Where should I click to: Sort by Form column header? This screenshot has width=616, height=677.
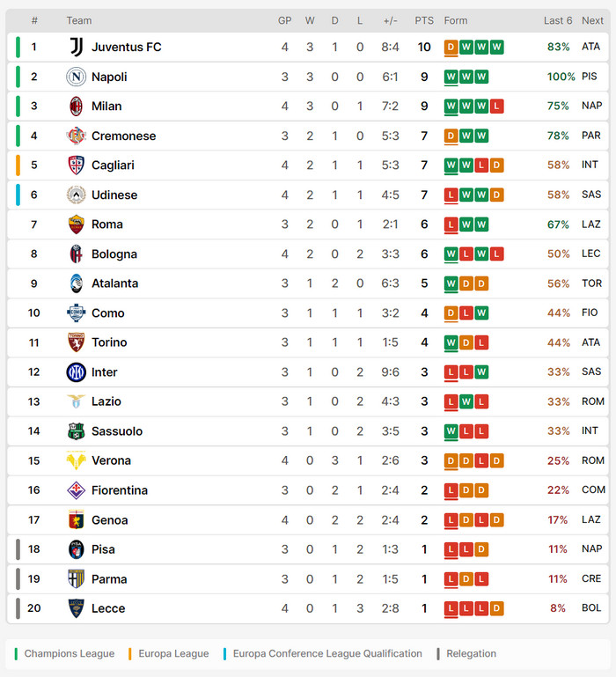coord(456,20)
